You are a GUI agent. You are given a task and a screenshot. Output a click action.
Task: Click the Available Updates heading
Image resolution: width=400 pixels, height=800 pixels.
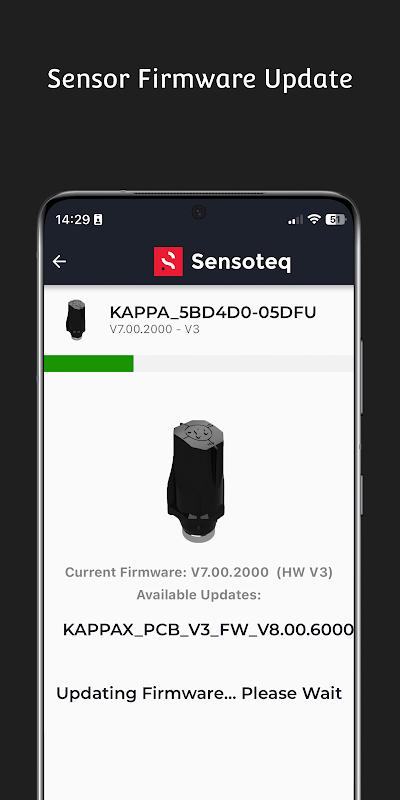(199, 595)
